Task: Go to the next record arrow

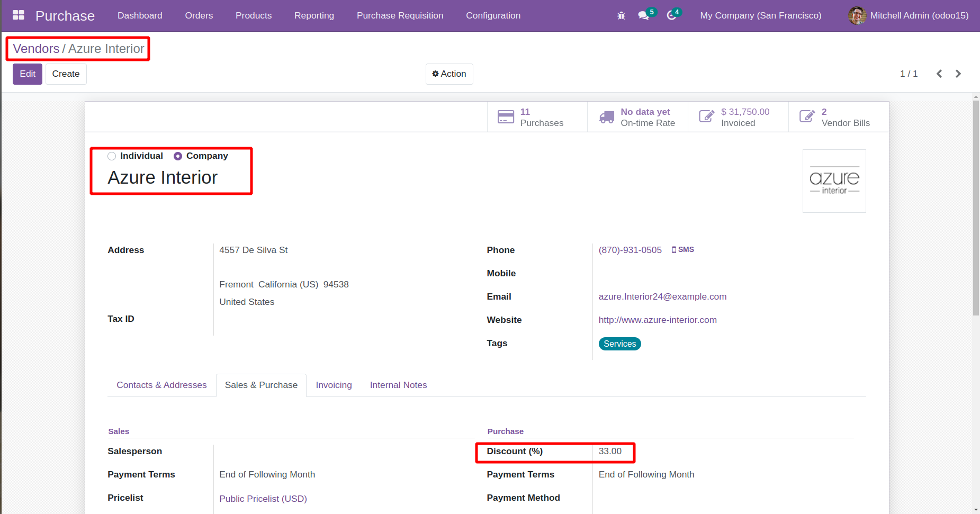Action: pos(958,74)
